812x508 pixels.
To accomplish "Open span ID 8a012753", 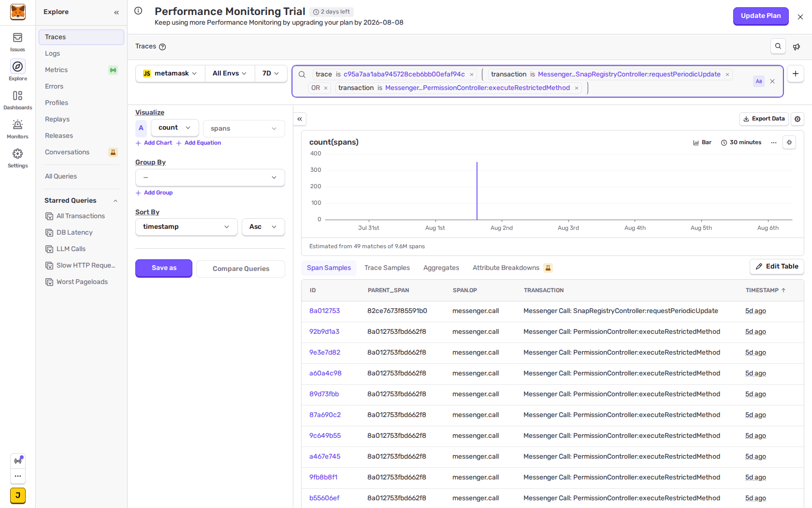I will coord(325,311).
